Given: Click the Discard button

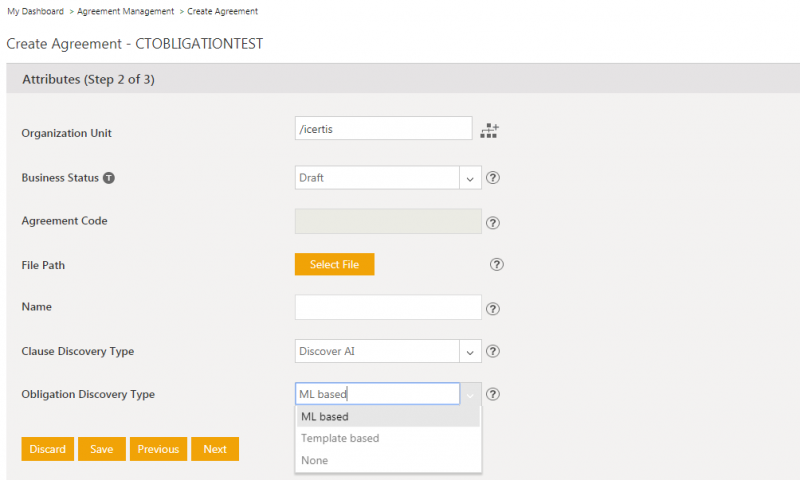Looking at the screenshot, I should (x=47, y=449).
